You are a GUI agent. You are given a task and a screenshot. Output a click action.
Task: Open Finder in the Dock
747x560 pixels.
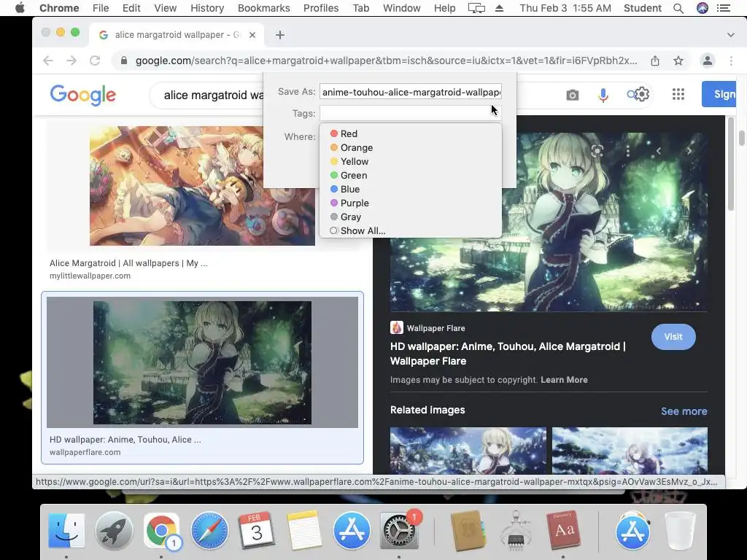[x=66, y=530]
